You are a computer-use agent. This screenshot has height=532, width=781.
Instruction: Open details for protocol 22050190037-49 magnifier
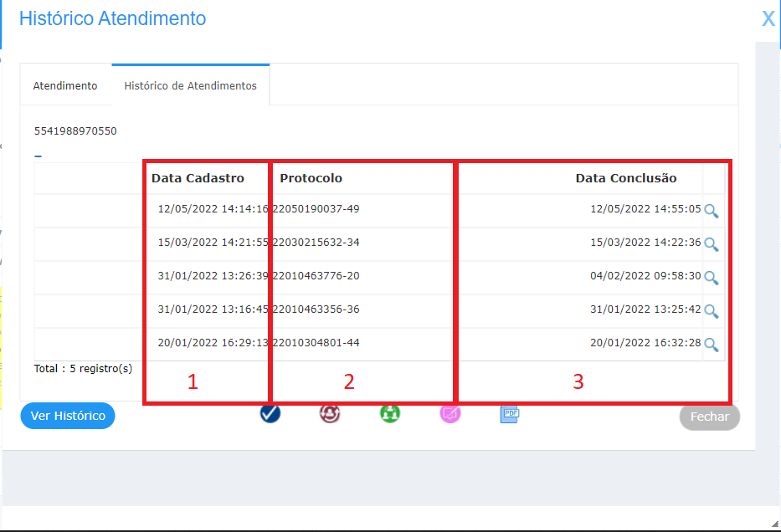(712, 211)
